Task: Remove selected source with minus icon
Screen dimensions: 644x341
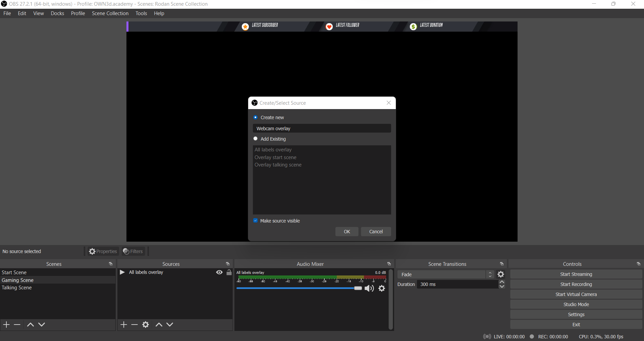Action: pos(135,325)
